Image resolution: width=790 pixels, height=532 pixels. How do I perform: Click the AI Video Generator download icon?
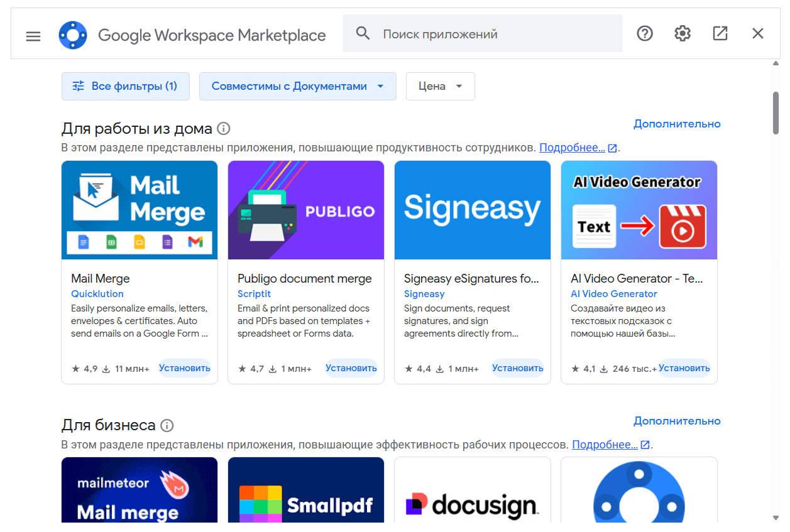(x=604, y=369)
